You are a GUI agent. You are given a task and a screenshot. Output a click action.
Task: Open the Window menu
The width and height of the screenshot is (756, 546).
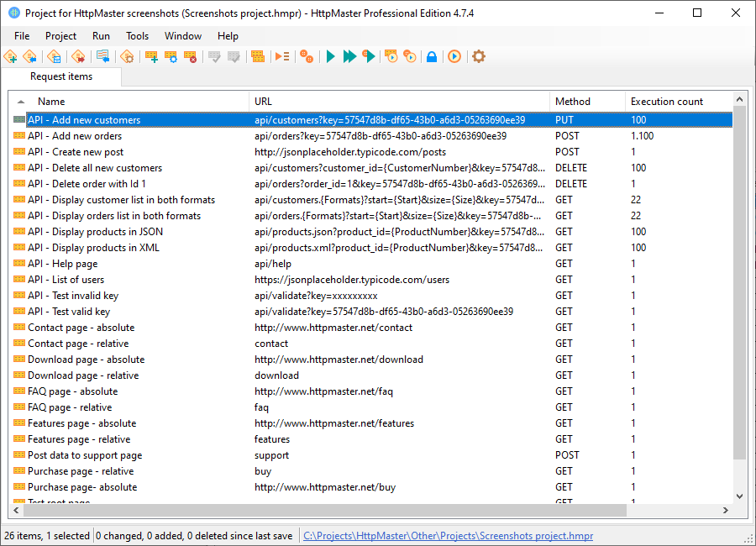[183, 36]
